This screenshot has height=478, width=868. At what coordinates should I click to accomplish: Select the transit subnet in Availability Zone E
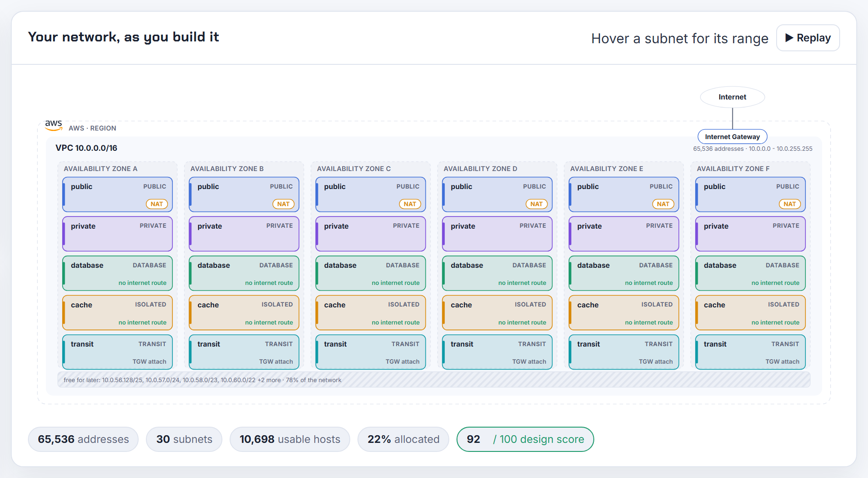[x=624, y=352]
